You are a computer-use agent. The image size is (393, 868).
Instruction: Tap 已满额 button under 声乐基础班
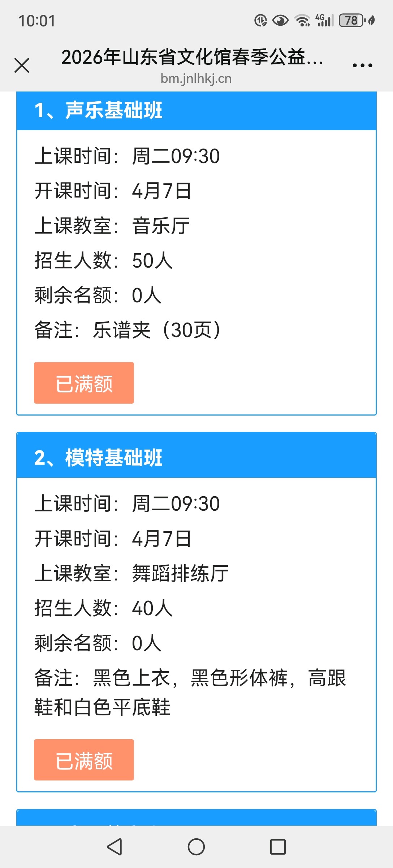pyautogui.click(x=84, y=383)
